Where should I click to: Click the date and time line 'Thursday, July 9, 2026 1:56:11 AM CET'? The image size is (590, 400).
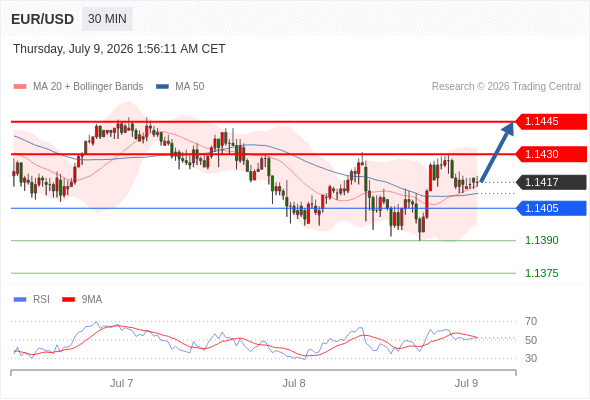[119, 49]
